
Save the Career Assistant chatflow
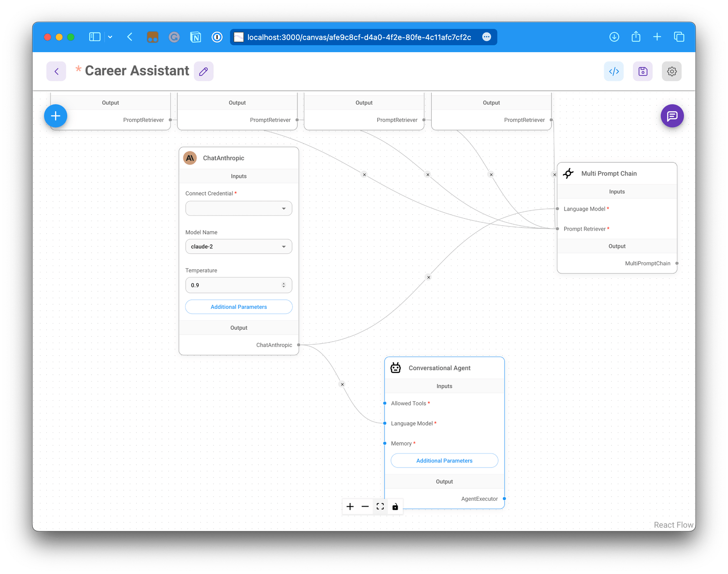point(642,71)
